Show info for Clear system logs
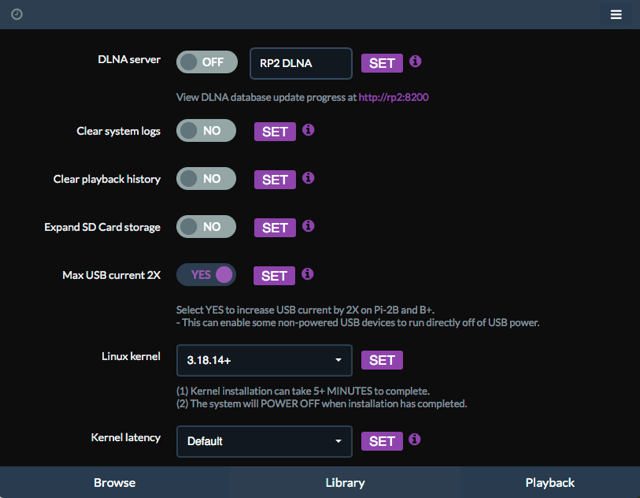The height and width of the screenshot is (498, 640). pyautogui.click(x=308, y=130)
